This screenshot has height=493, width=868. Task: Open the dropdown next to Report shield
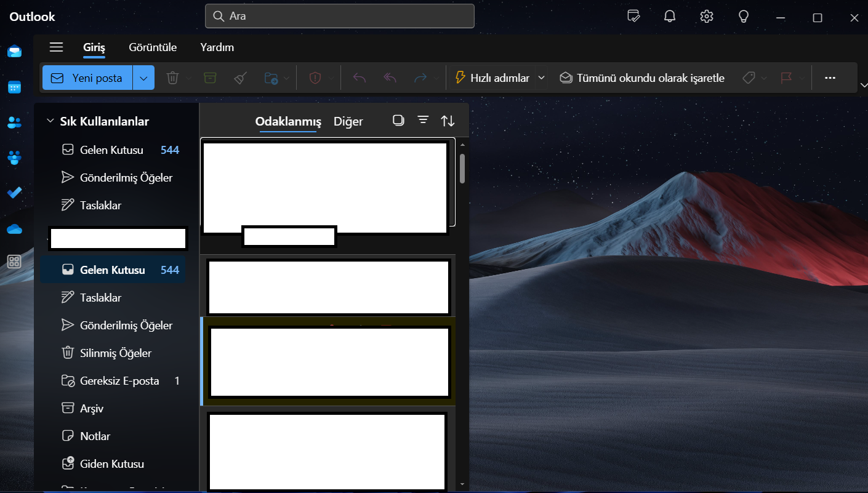point(331,78)
